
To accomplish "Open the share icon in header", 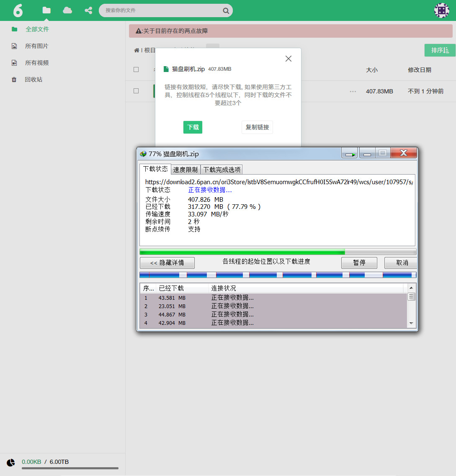I will pyautogui.click(x=88, y=10).
